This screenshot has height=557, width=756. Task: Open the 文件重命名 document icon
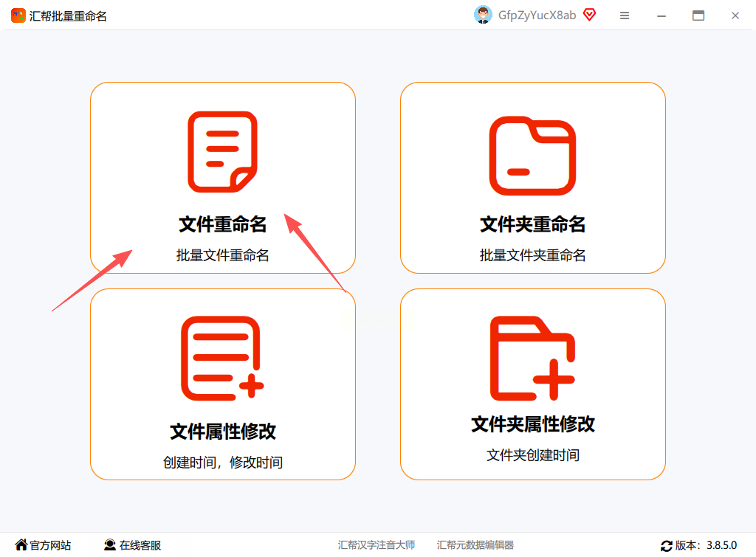222,152
